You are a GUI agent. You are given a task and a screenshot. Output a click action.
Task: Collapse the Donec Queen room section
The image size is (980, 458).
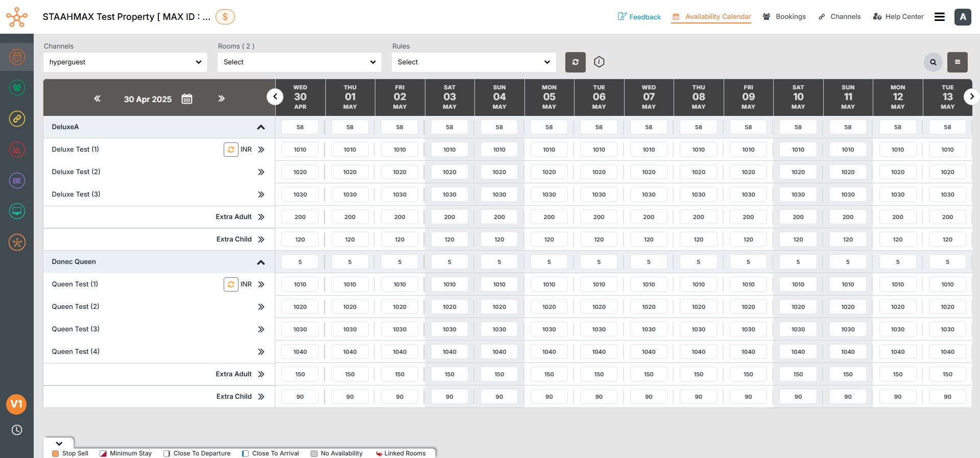point(261,262)
